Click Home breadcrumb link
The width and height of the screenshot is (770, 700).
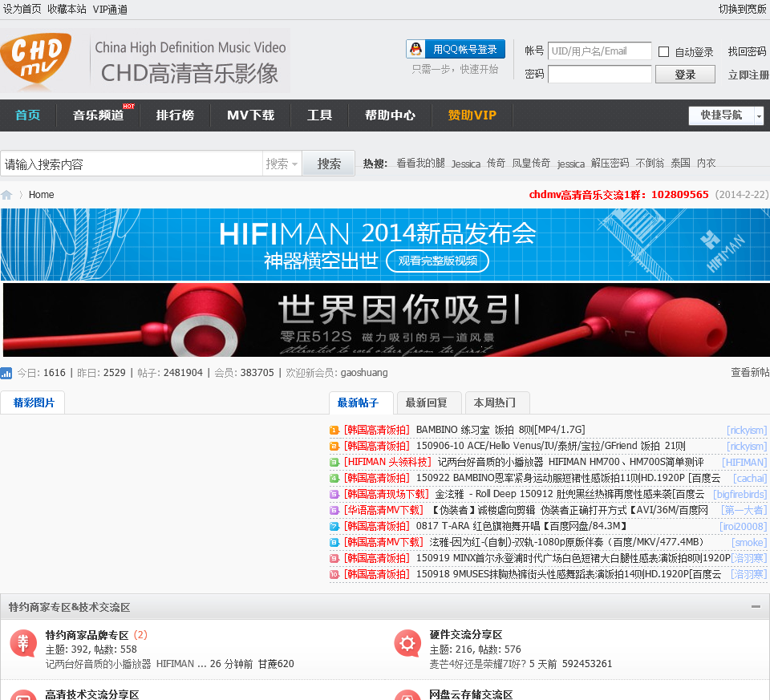click(x=41, y=195)
